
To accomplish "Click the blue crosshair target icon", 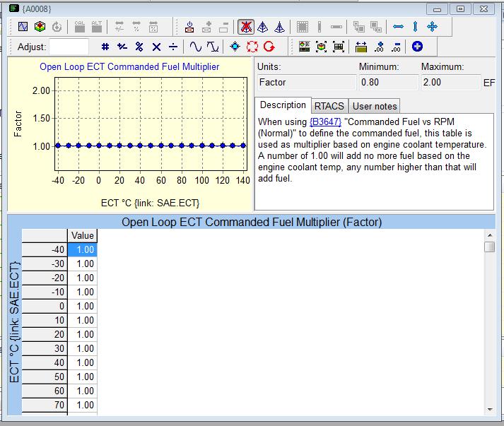I will point(235,47).
